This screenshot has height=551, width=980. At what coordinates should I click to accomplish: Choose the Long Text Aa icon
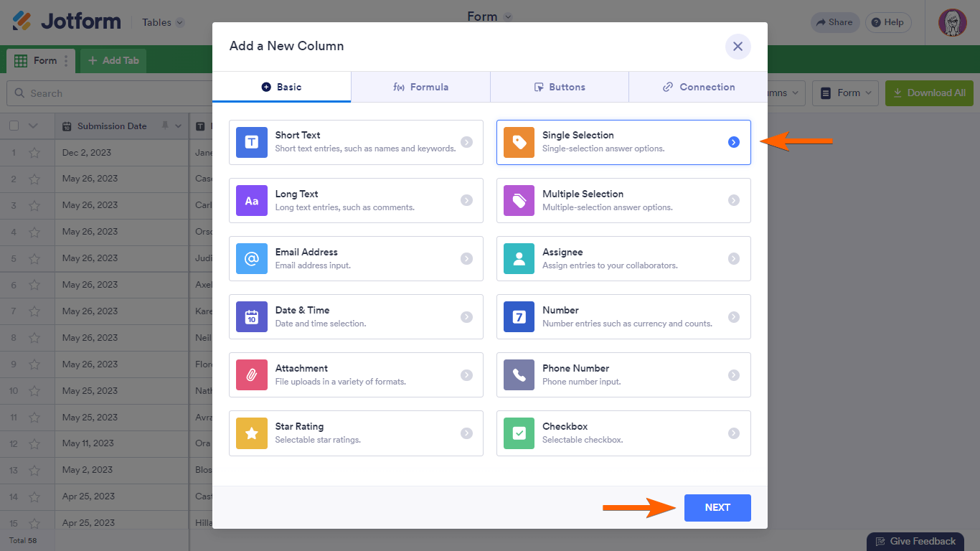click(252, 201)
